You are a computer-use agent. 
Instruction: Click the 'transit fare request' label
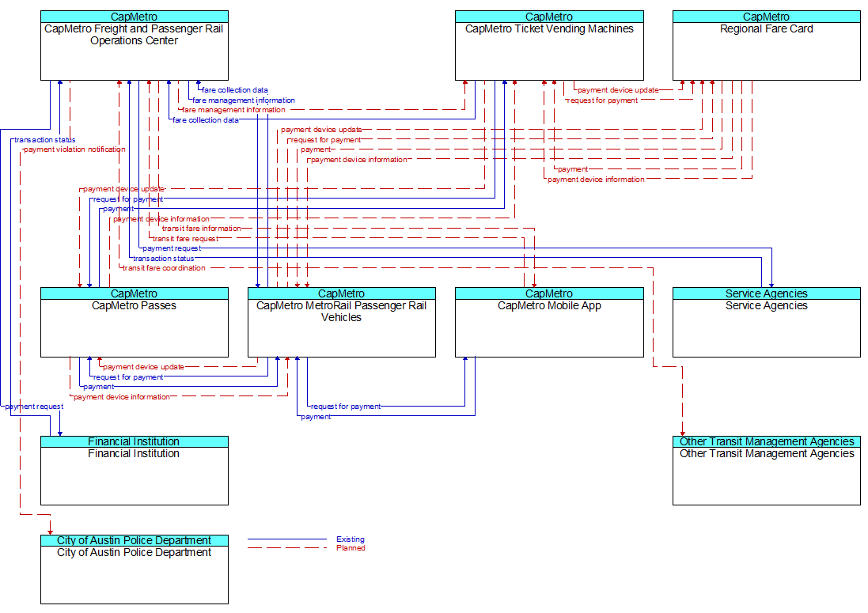(185, 239)
